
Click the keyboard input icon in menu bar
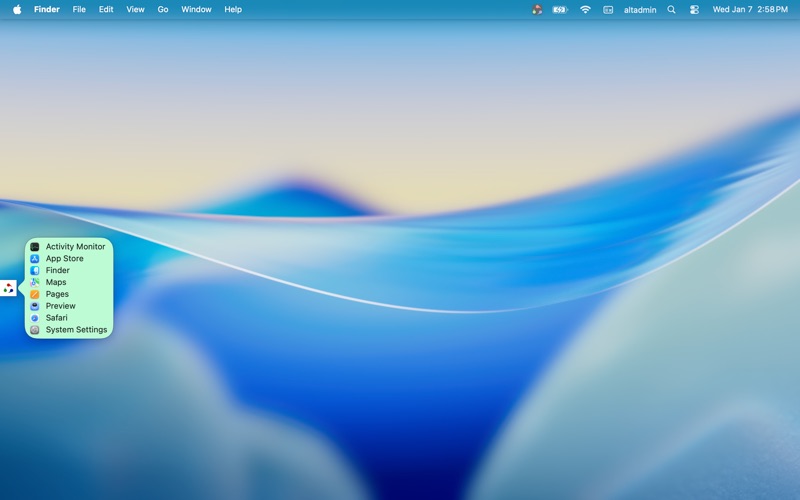[x=608, y=9]
